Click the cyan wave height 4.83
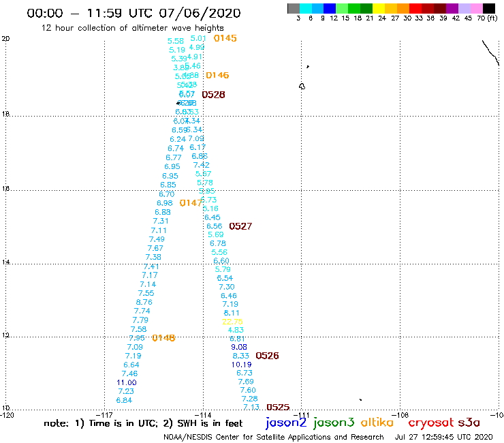Screen dimensions: 504x443 [x=236, y=330]
